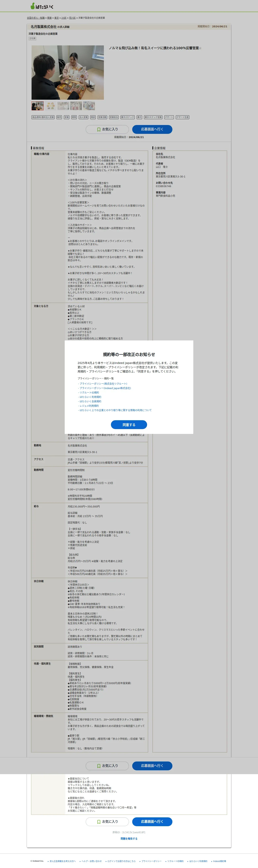Open レジュメ利用規約 link in the dialog
258x868 pixels.
click(x=89, y=405)
